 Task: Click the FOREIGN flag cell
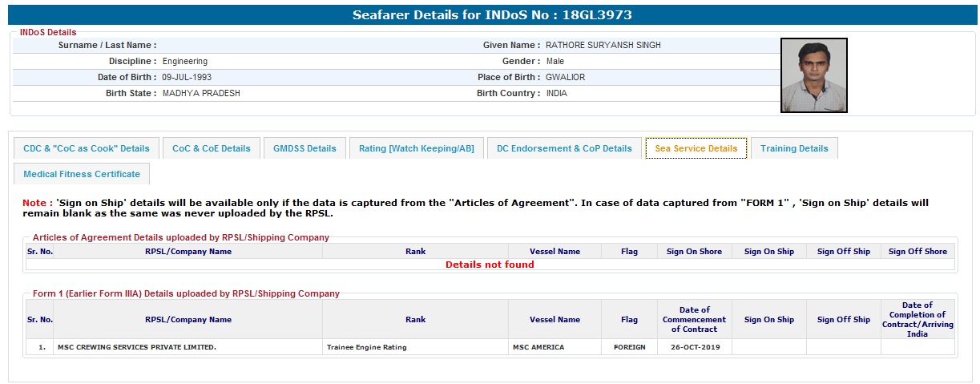click(x=629, y=347)
